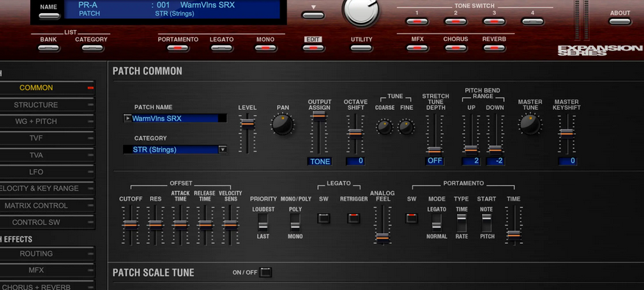Screen dimensions: 644x290
Task: Click the RES offset slider
Action: tap(155, 225)
